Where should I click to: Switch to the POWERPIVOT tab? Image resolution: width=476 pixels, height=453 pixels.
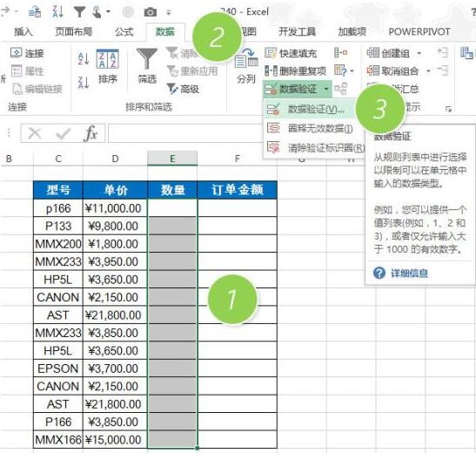coord(419,31)
